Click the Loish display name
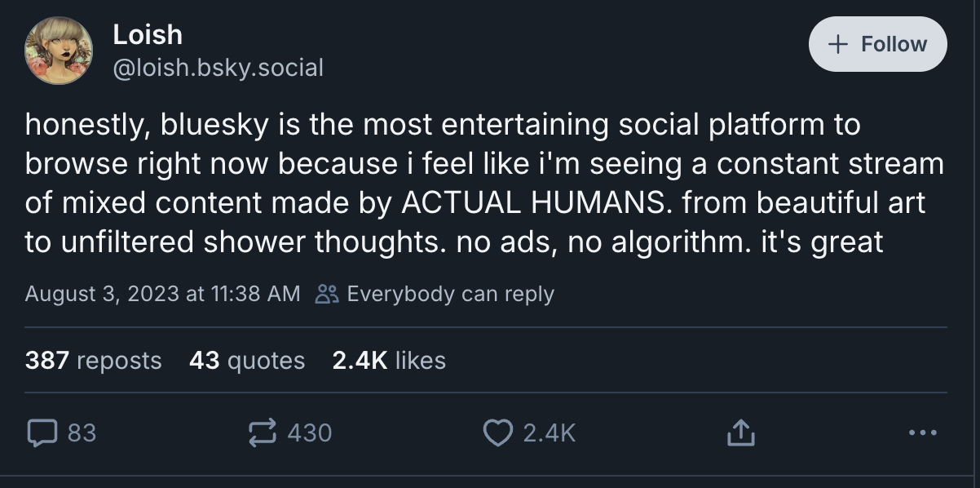Image resolution: width=980 pixels, height=488 pixels. pos(148,34)
